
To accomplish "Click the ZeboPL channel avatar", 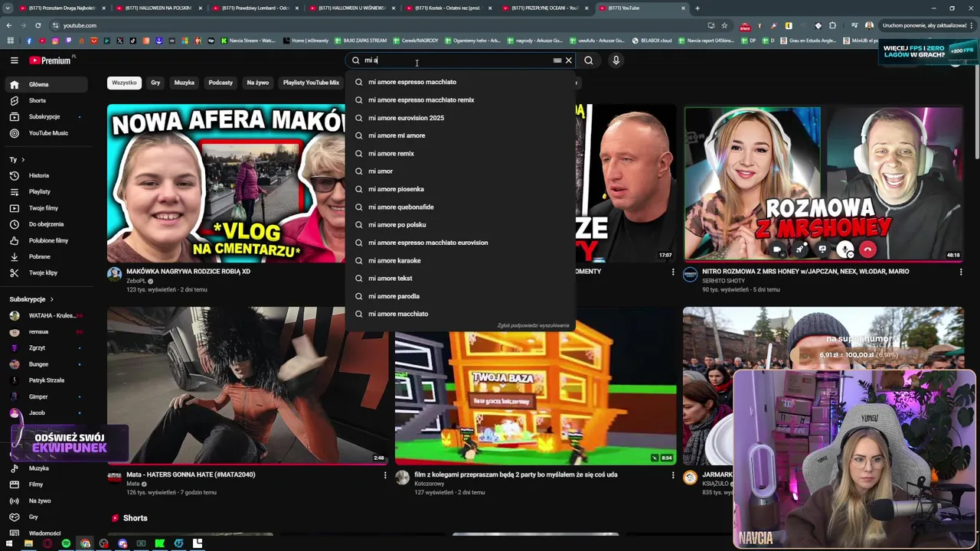I will pyautogui.click(x=114, y=274).
